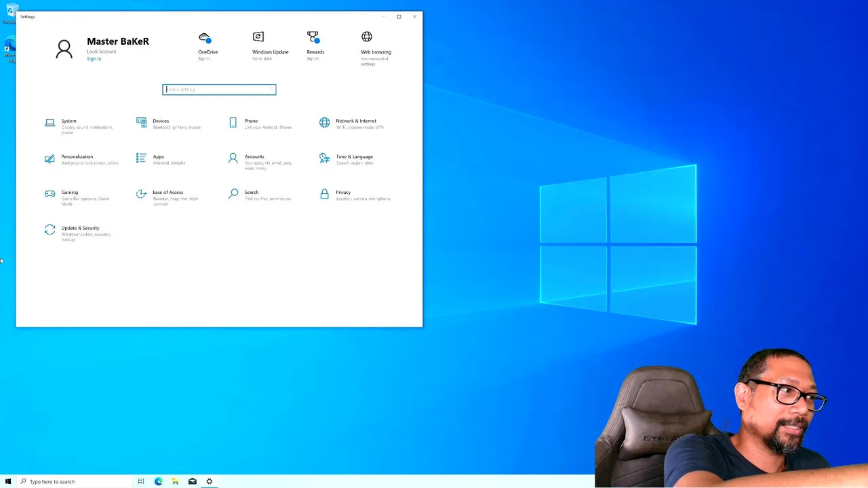Viewport: 868px width, 488px height.
Task: Maximize the Settings window
Action: (x=399, y=16)
